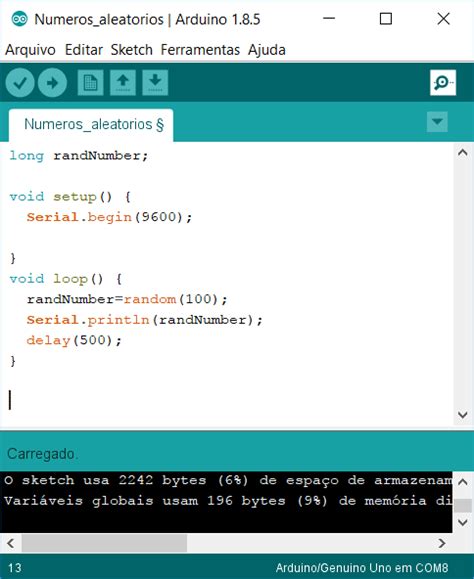Open a sketch with up-arrow icon
Screen dimensions: 474x579
pyautogui.click(x=123, y=82)
